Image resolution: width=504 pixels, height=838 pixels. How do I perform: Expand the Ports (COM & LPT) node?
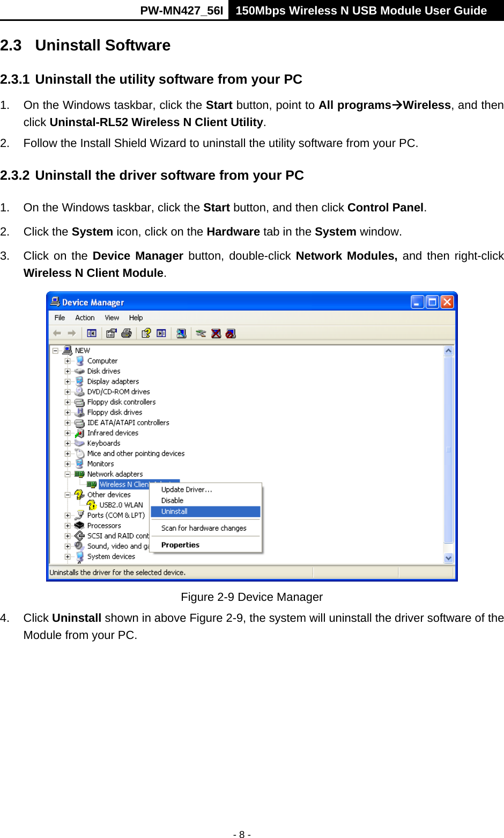click(68, 516)
